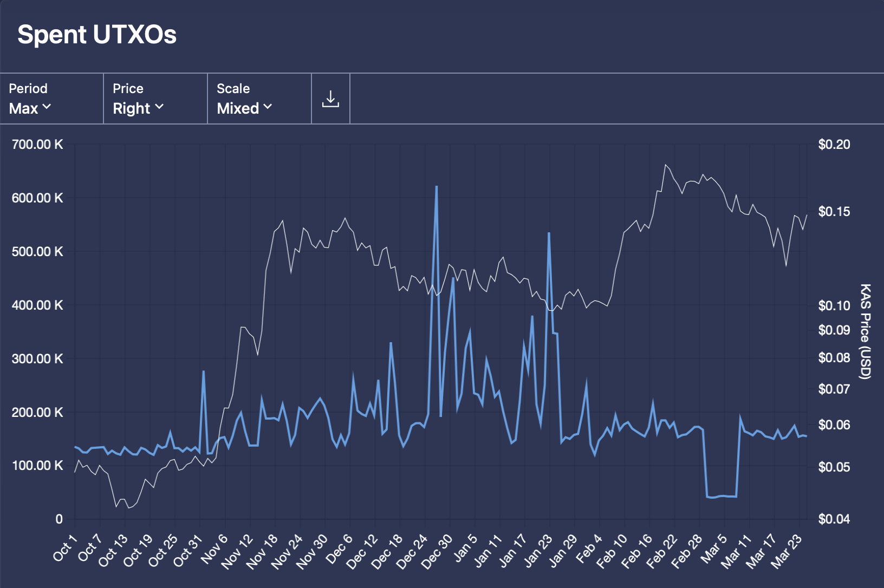Select the $0.05 price axis label
The image size is (884, 588).
(x=834, y=467)
